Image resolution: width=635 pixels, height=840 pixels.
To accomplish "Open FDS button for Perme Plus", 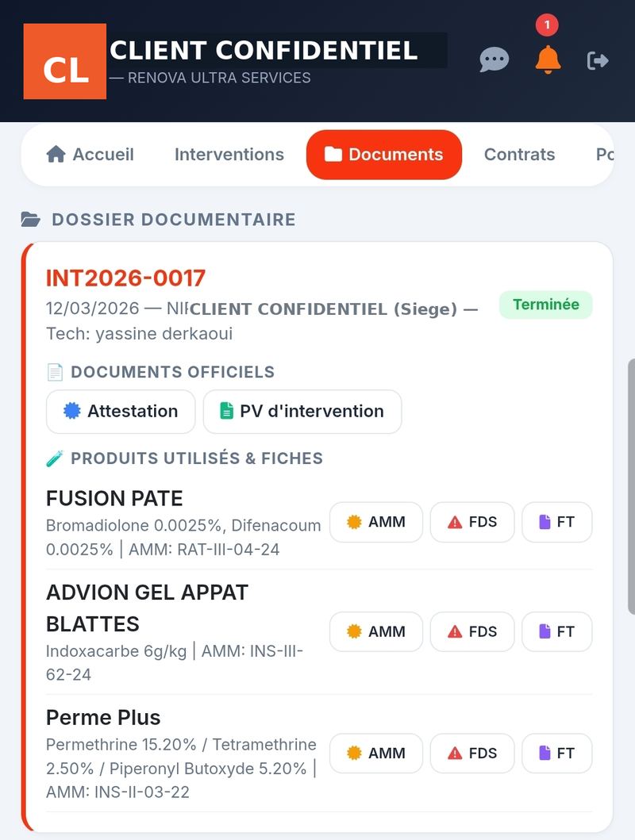I will coord(472,754).
